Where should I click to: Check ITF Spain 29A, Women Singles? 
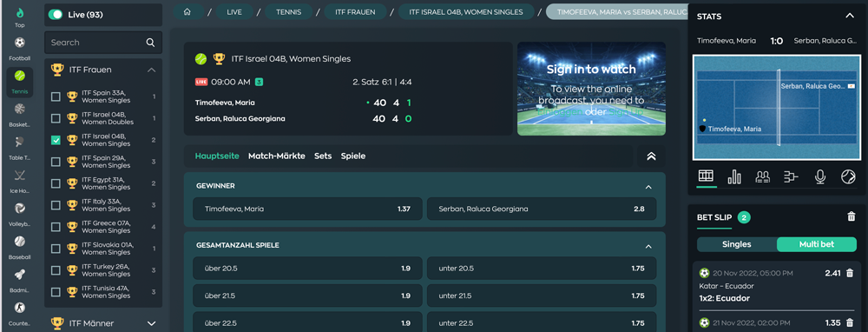click(56, 162)
